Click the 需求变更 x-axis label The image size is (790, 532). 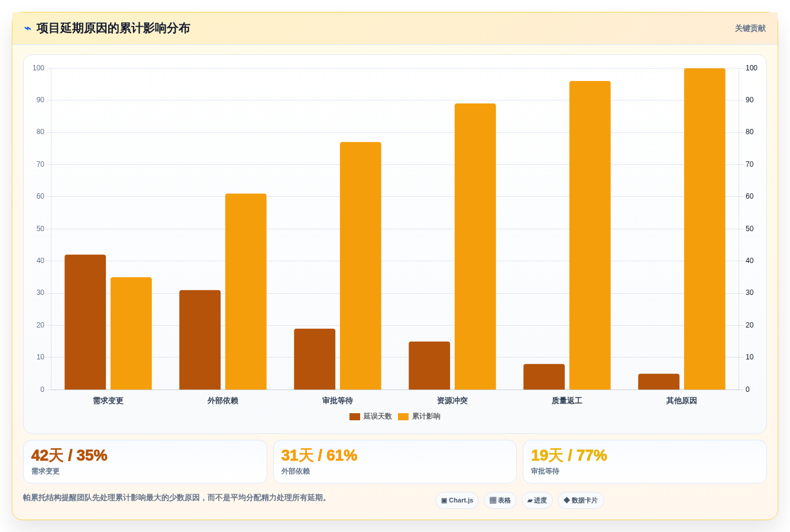[108, 401]
